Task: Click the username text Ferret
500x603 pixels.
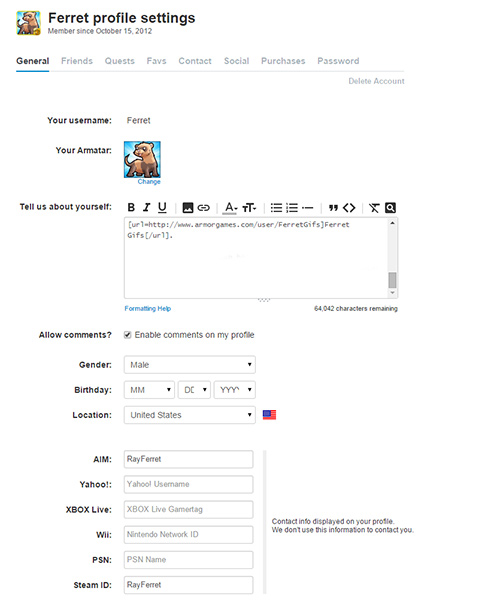Action: click(138, 120)
